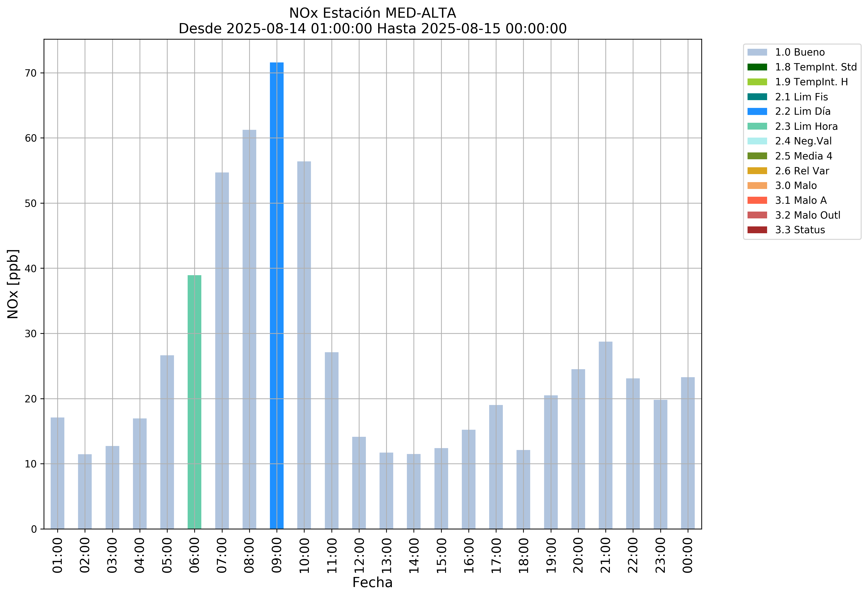Click the bar at 21:00
The height and width of the screenshot is (597, 868).
tap(605, 435)
